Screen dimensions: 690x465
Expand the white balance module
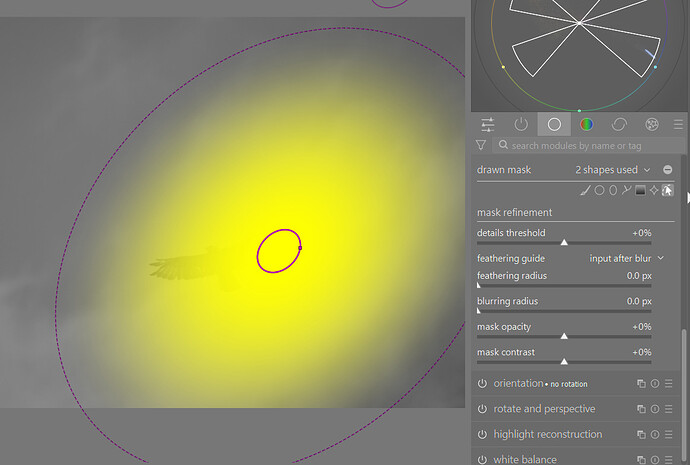click(x=525, y=459)
